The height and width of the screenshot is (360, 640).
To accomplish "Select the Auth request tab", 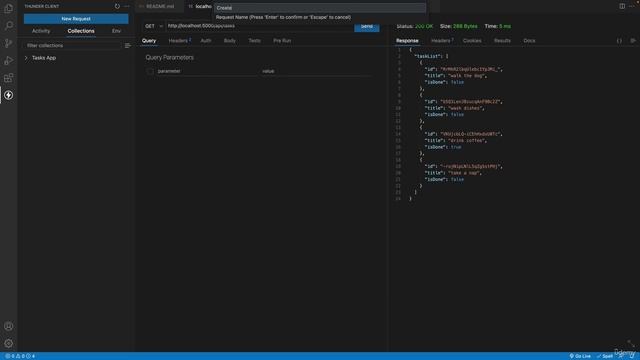I will pos(206,41).
